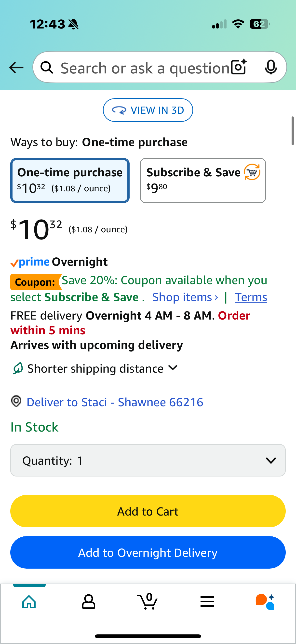296x644 pixels.
Task: Open the cart icon in bottom bar
Action: (147, 601)
